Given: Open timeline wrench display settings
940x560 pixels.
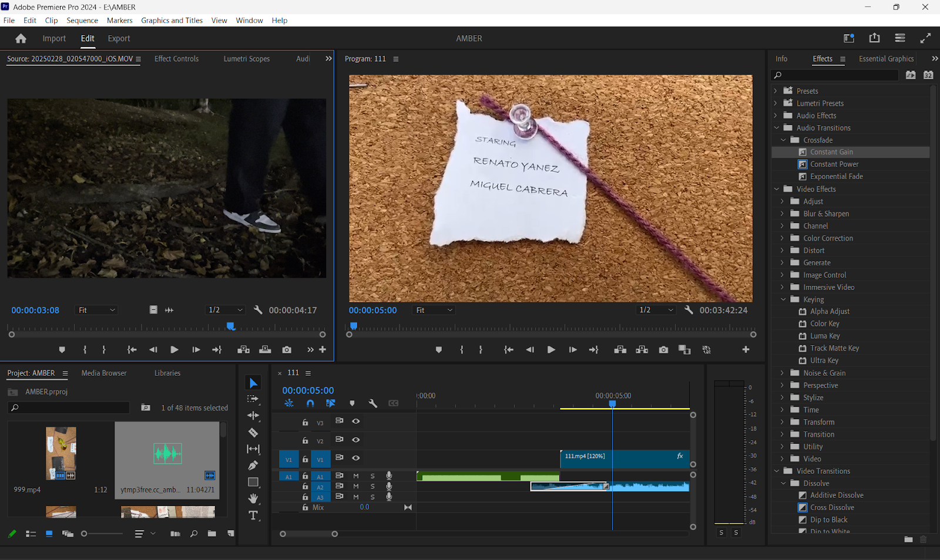Looking at the screenshot, I should click(x=372, y=403).
